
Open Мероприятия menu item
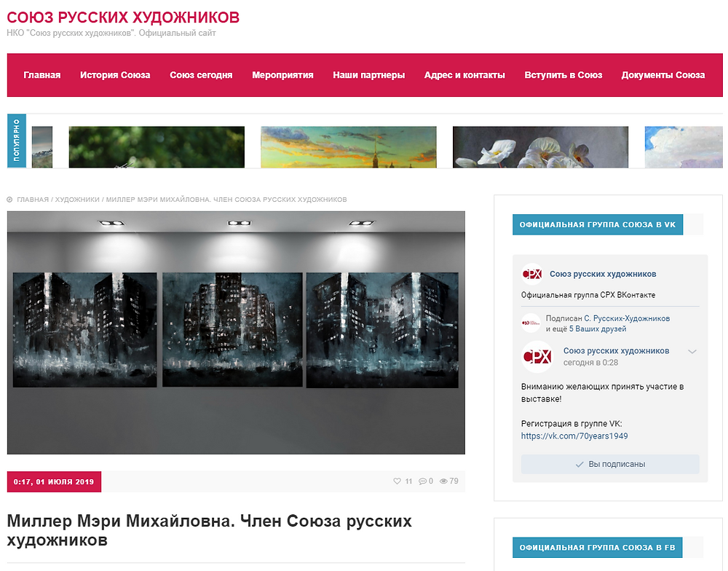(282, 75)
